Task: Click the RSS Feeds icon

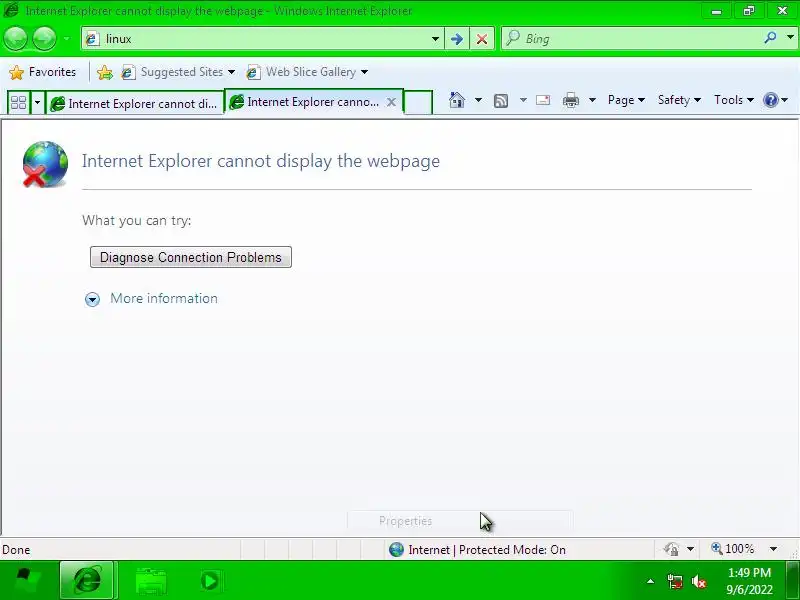Action: (x=501, y=101)
